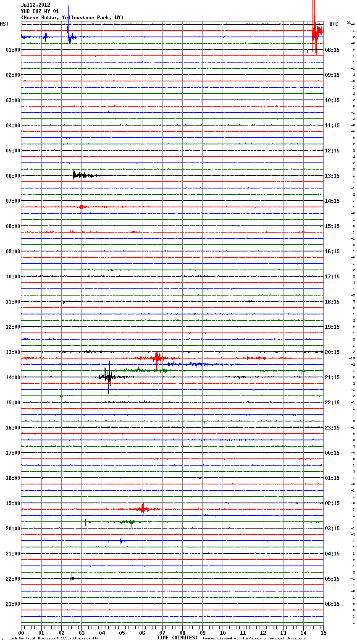This screenshot has height=644, width=357.
Task: Click the small blue event below 20:00
Action: click(121, 541)
